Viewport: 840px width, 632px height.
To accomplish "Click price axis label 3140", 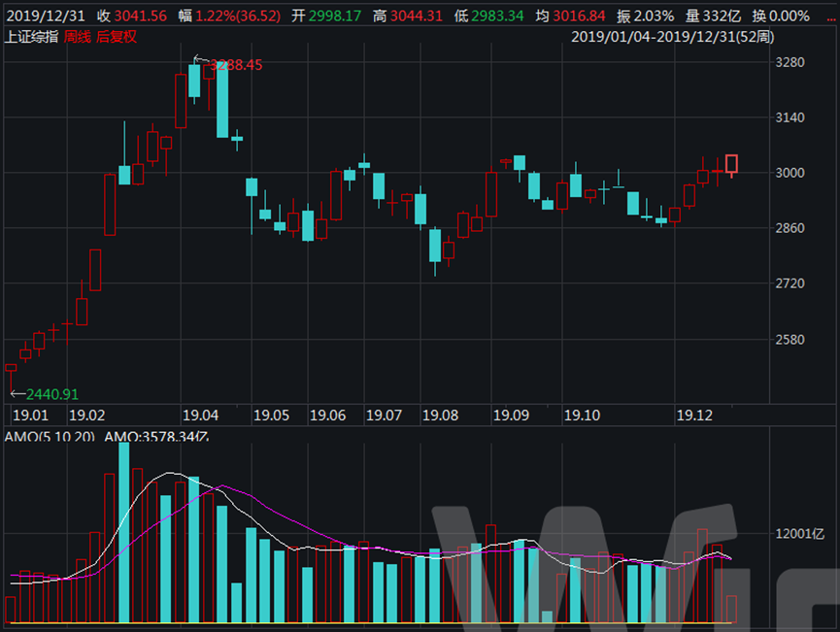I will pos(790,117).
